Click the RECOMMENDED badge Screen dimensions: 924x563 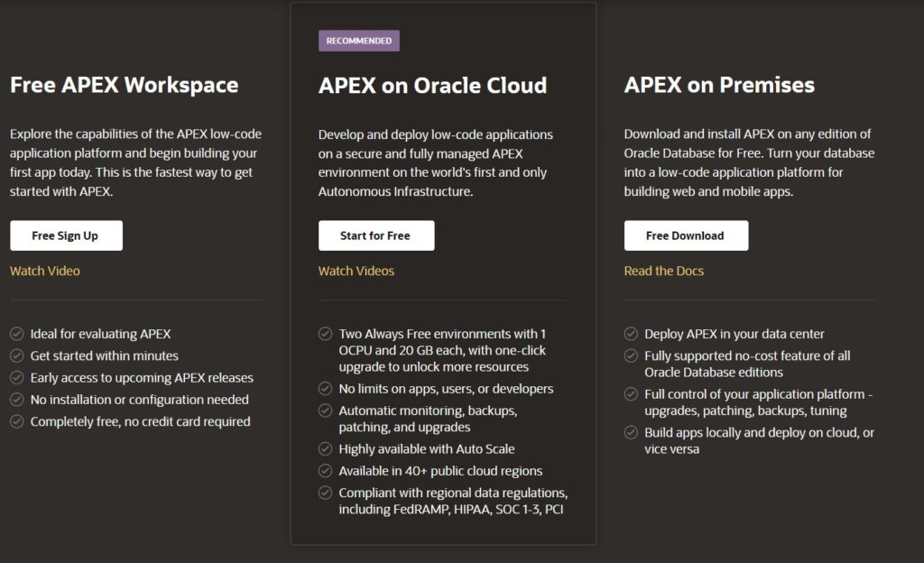point(359,41)
